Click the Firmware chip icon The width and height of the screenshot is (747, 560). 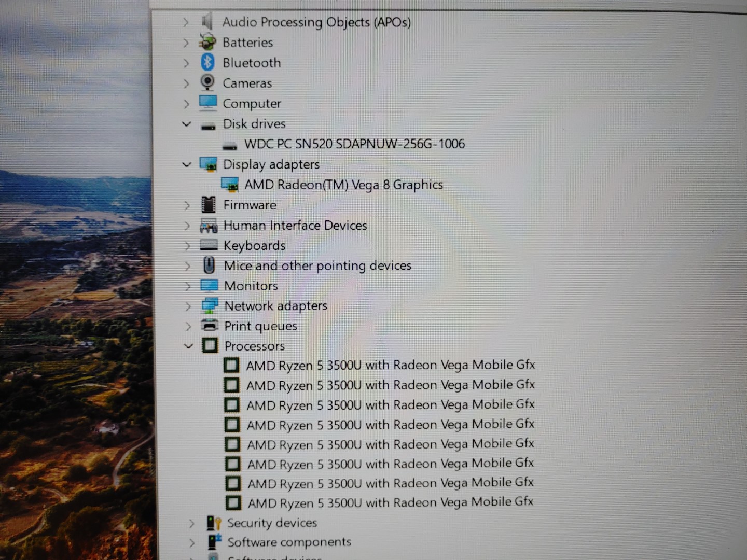tap(209, 205)
